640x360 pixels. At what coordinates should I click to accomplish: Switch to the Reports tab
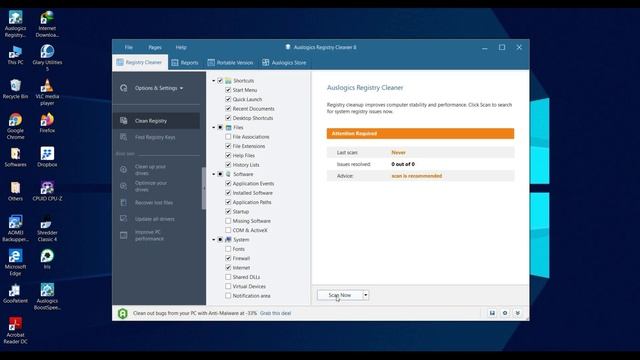(x=185, y=62)
